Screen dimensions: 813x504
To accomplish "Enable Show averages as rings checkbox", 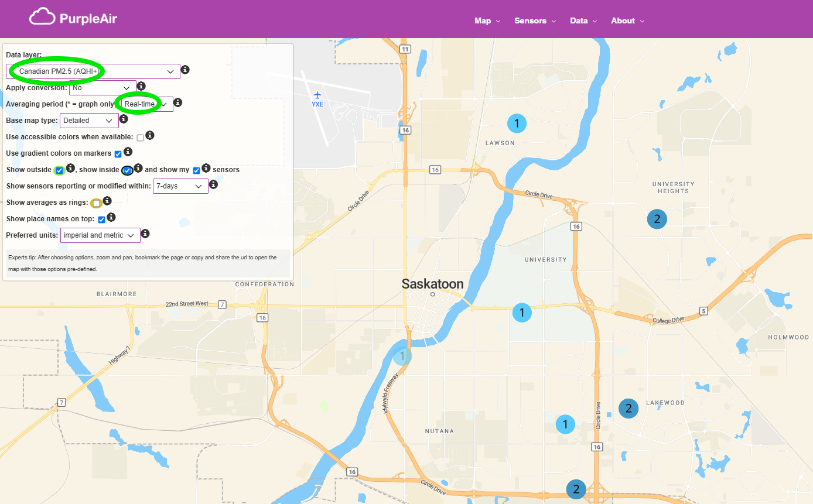I will [96, 203].
